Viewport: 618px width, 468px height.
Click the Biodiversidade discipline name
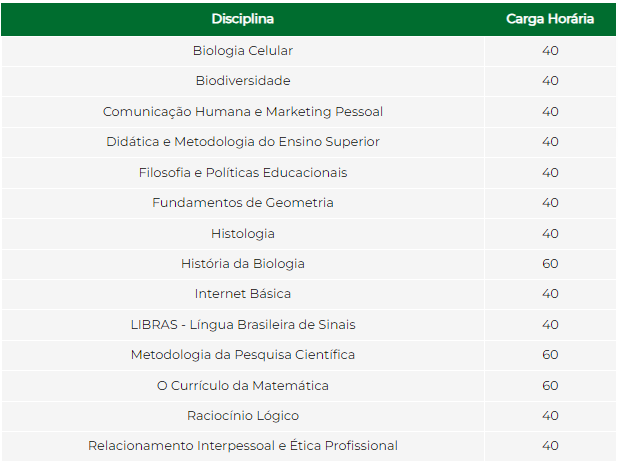(243, 81)
